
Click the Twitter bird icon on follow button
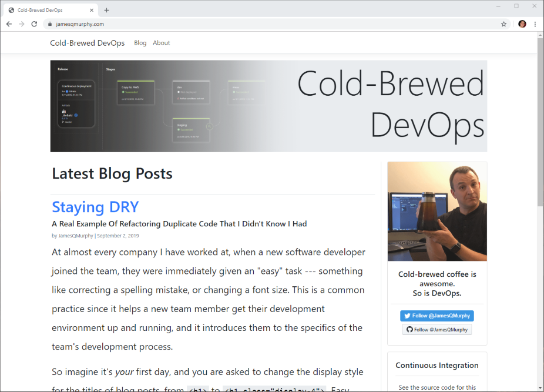point(407,316)
